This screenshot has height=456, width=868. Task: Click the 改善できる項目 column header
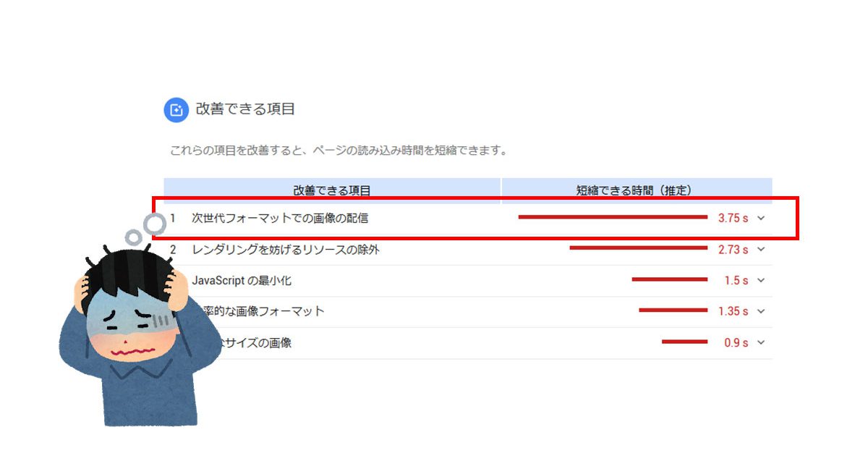(x=332, y=190)
